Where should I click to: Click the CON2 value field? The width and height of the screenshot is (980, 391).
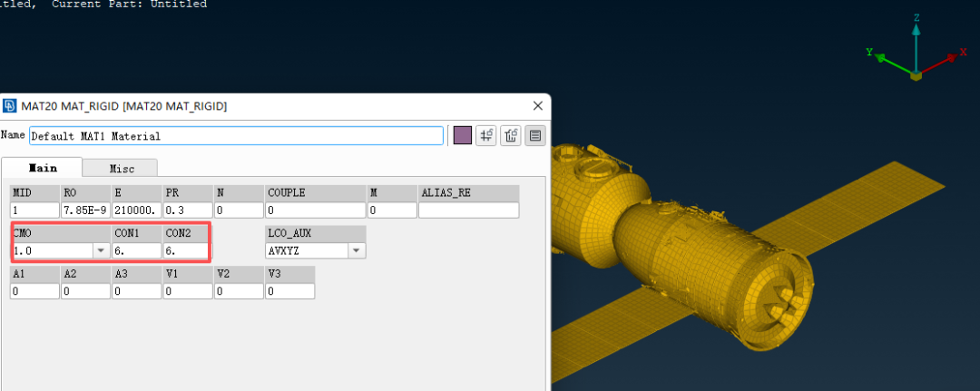point(186,250)
